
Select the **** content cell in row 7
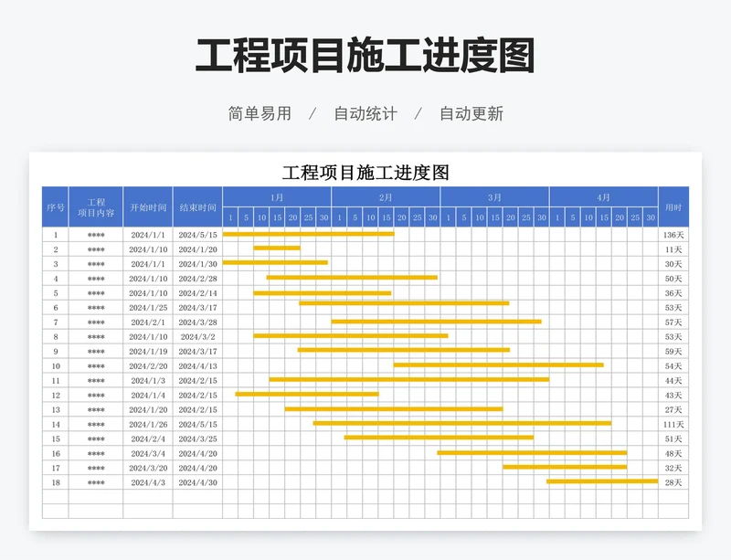click(96, 322)
